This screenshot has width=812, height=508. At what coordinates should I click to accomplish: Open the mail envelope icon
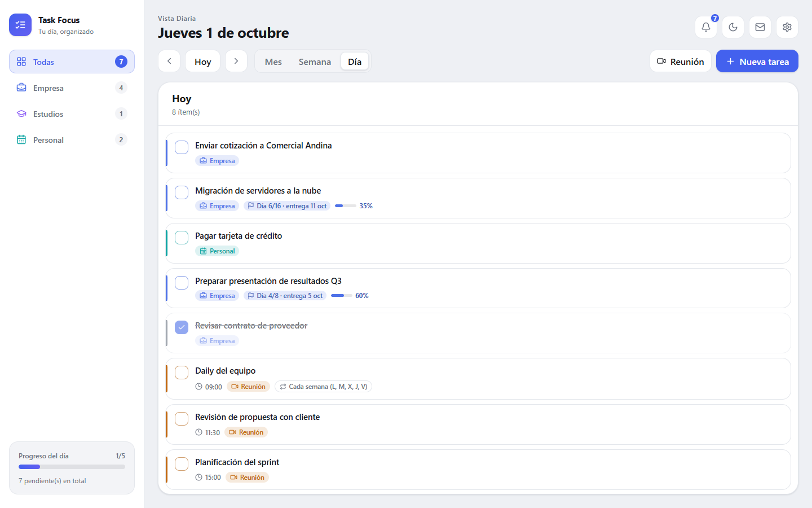coord(760,27)
